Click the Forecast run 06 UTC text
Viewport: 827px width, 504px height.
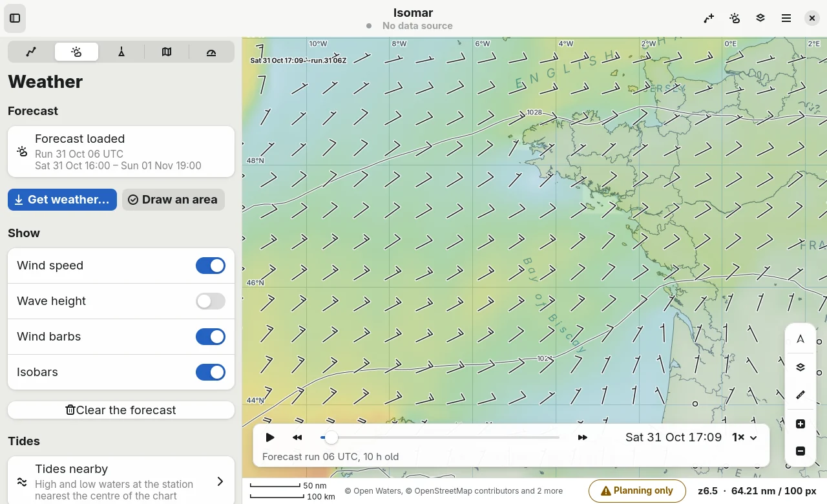pyautogui.click(x=330, y=457)
